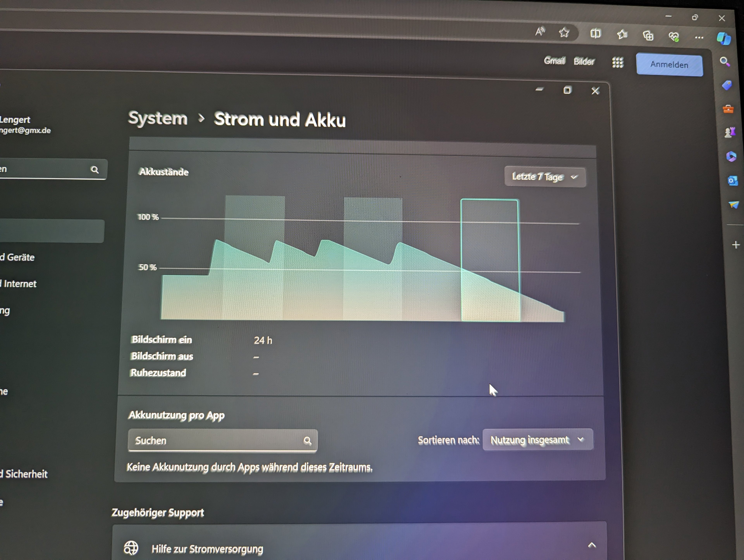Click the Edge Copilot sidebar icon
Screen dimensions: 744x560
pos(723,38)
